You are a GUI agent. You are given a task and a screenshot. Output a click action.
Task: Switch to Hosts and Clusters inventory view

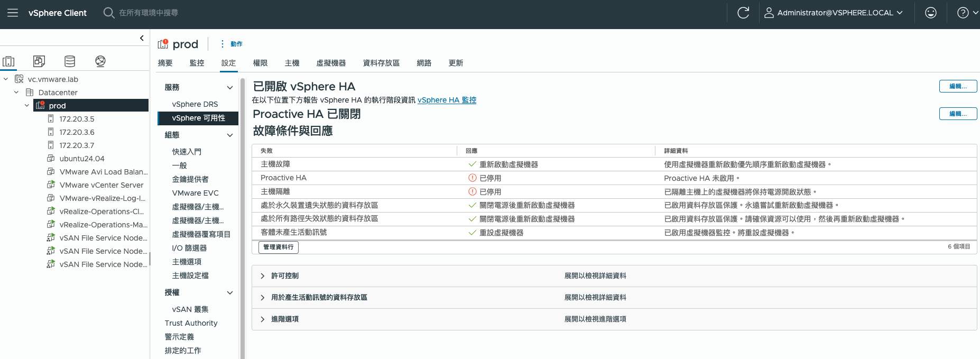(x=8, y=61)
